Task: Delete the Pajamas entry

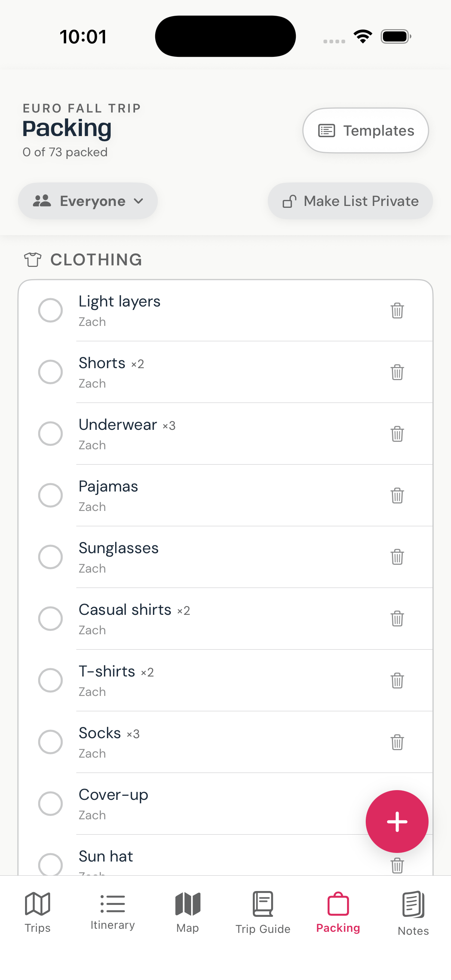Action: [x=397, y=495]
